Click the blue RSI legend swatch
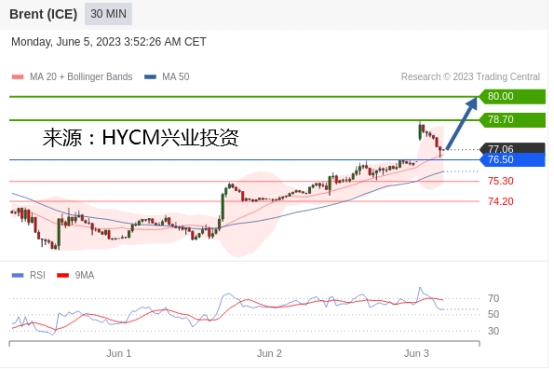554x369 pixels. tap(18, 275)
